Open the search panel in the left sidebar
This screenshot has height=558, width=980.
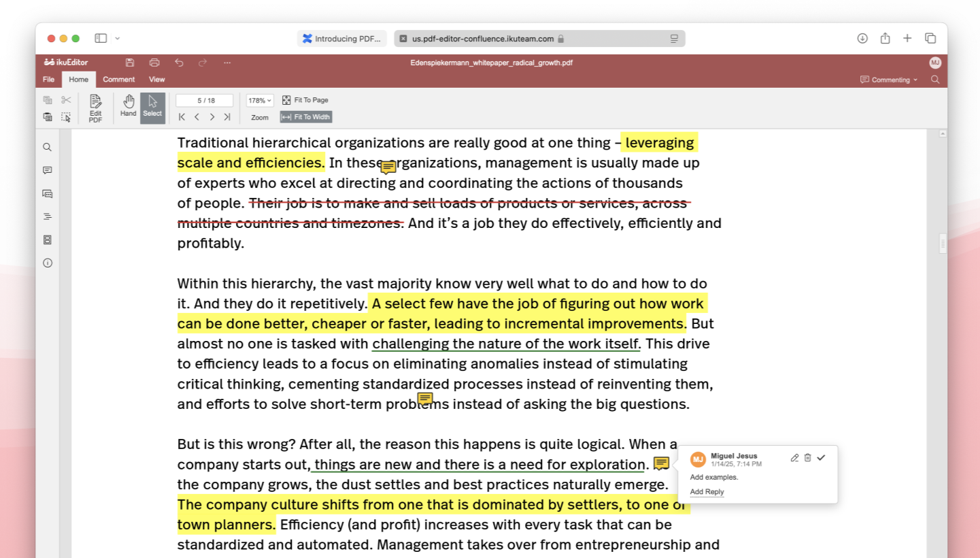(48, 147)
